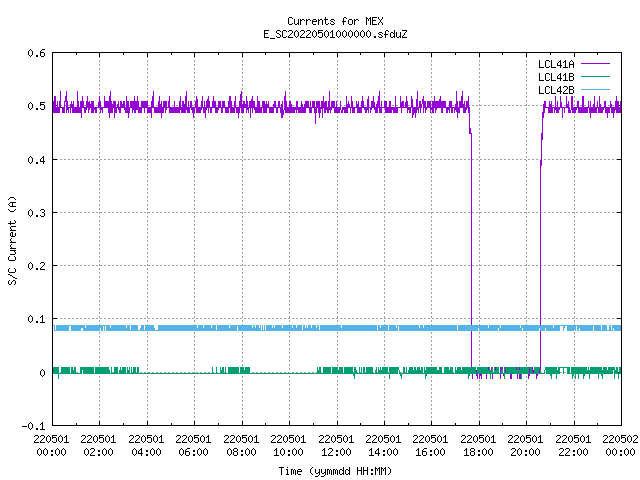Click the x-axis tick 220501 06:00
Screen dimensions: 640x480
coord(193,446)
